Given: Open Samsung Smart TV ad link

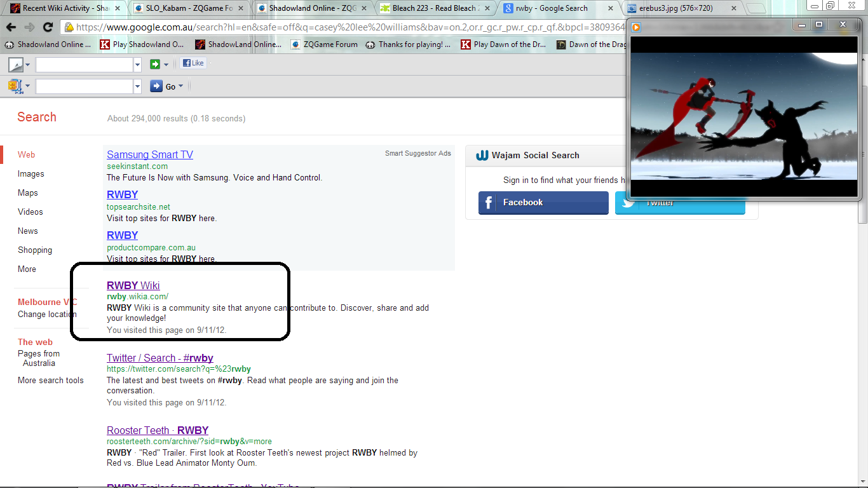Looking at the screenshot, I should tap(150, 154).
